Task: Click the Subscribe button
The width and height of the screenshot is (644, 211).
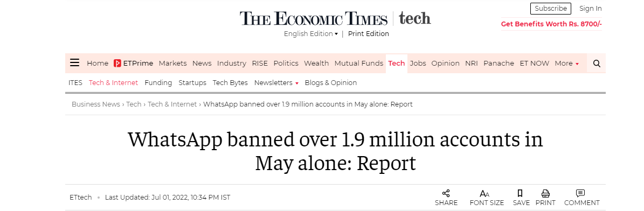Action: coord(550,9)
